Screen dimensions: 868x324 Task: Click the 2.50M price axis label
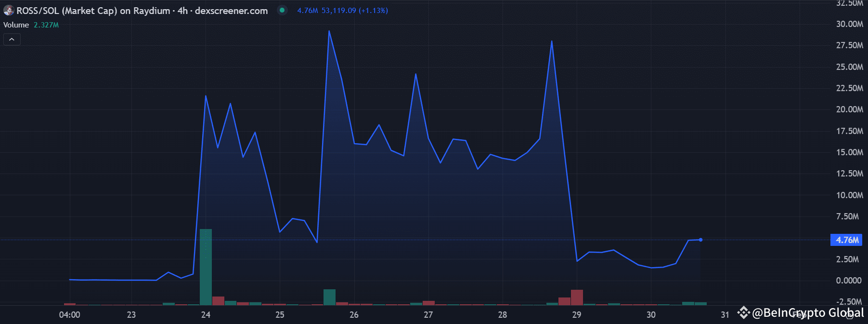click(848, 259)
